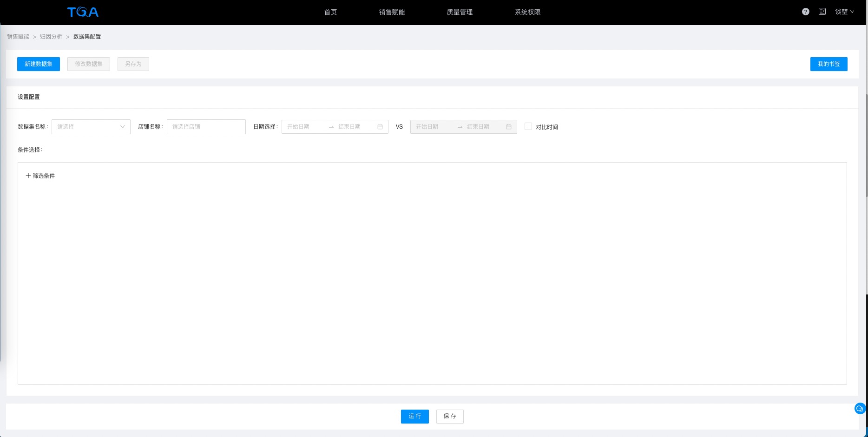Open the 销售赋能 menu
Screen dimensions: 868x437
pyautogui.click(x=392, y=12)
